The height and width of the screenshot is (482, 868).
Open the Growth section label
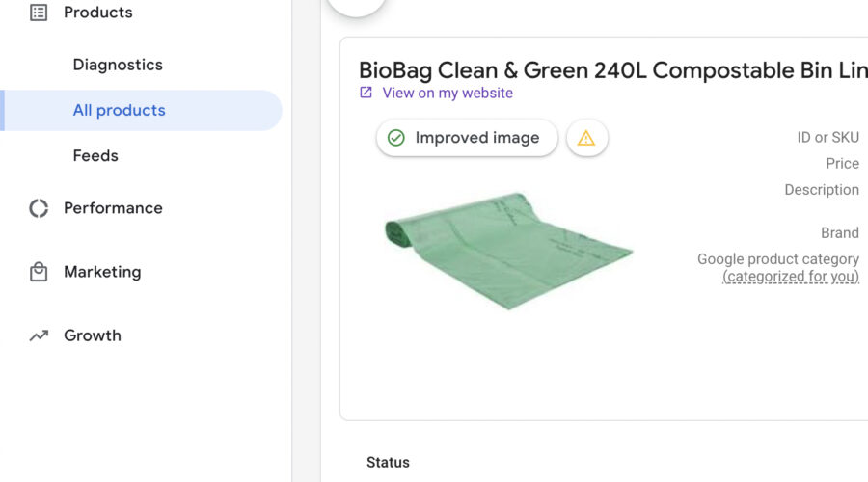[x=93, y=335]
